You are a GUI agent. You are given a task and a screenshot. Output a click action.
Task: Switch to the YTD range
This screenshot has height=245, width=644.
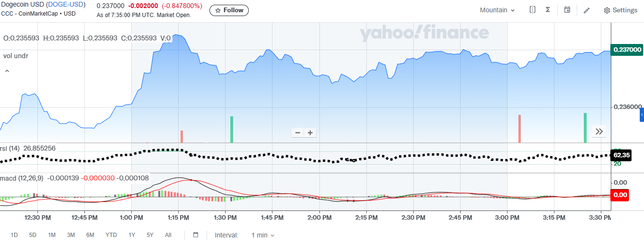(x=111, y=235)
